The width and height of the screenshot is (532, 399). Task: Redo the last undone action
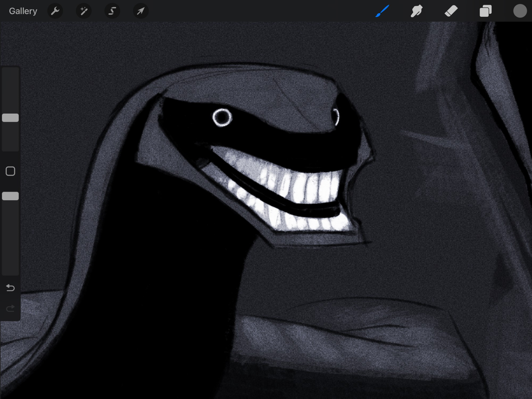10,308
